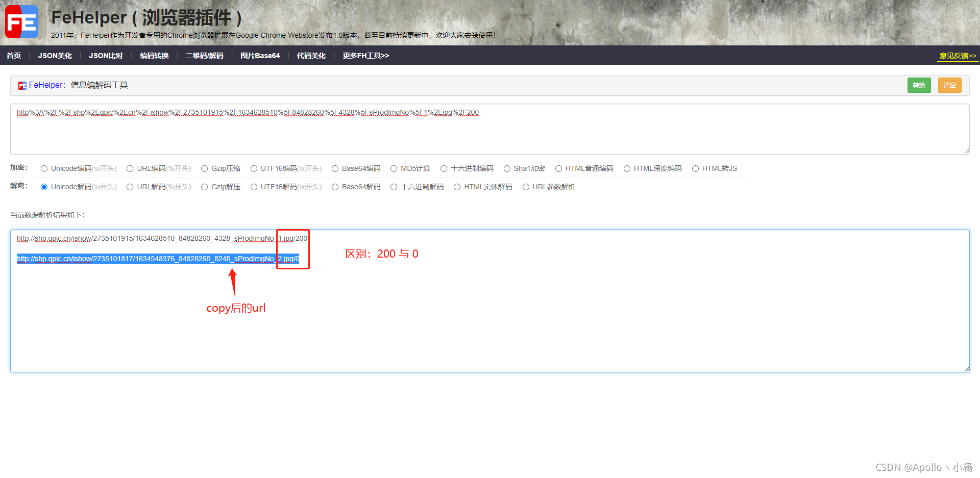Click the small FeHelper icon in panel header
The width and height of the screenshot is (980, 478).
tap(22, 86)
